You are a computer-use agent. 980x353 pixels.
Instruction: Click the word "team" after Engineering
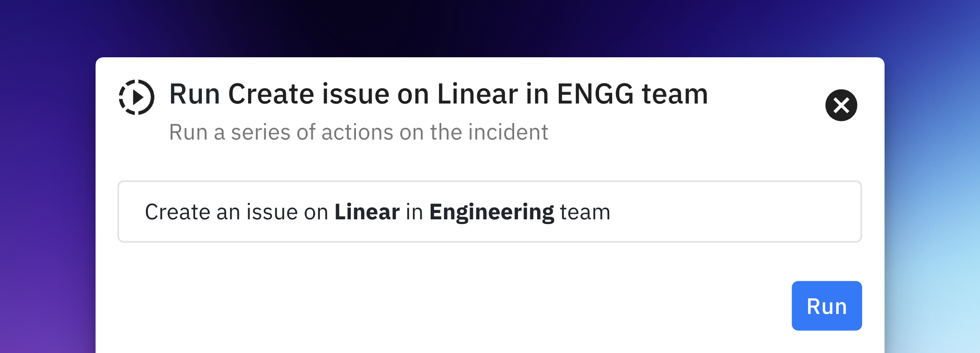(x=585, y=212)
